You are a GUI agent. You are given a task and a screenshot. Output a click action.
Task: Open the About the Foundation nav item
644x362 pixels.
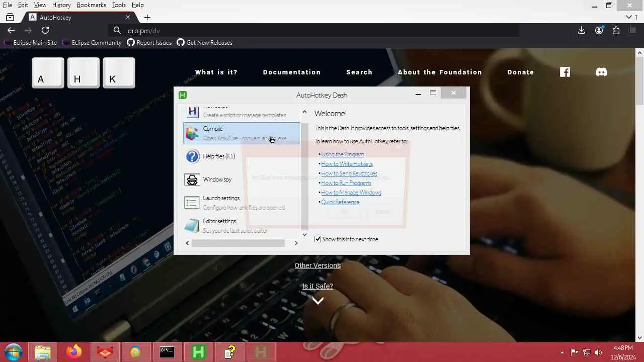click(x=440, y=72)
